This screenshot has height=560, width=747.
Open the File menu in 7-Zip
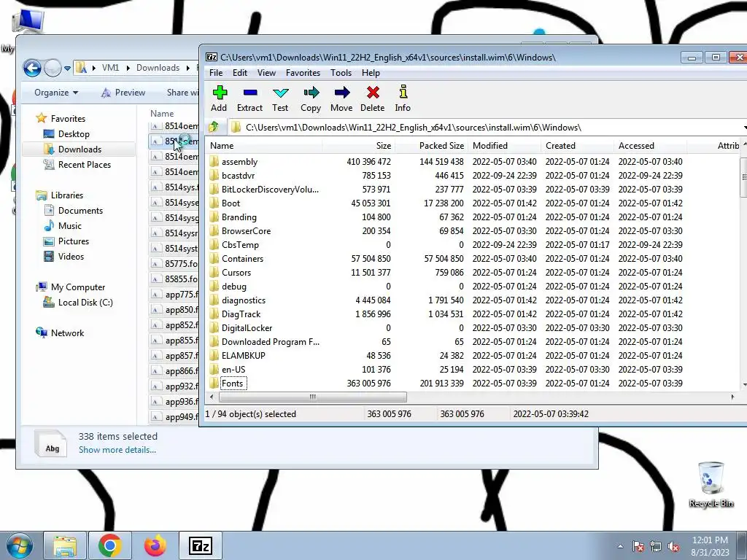point(216,73)
